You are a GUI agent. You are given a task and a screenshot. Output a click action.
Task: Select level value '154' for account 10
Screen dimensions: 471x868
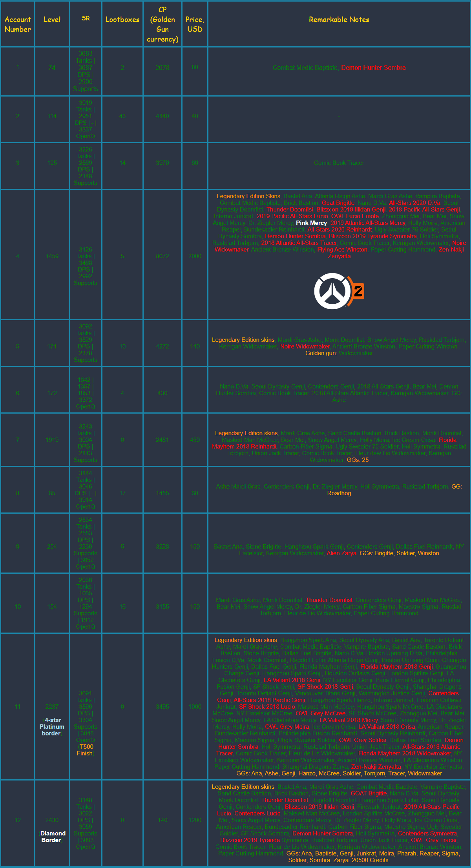click(x=52, y=607)
